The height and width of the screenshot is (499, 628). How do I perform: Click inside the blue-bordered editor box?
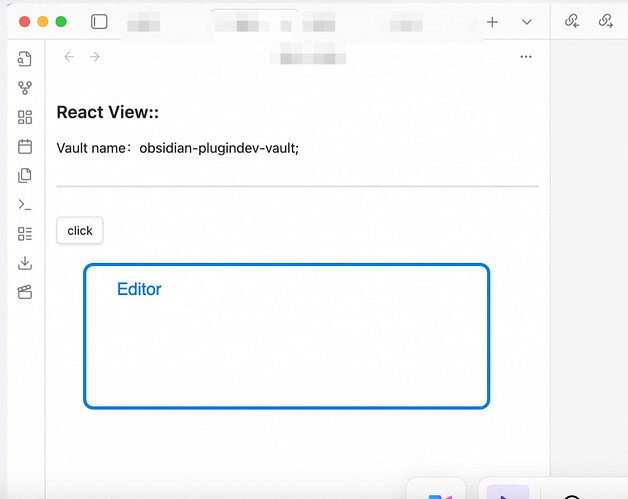286,350
